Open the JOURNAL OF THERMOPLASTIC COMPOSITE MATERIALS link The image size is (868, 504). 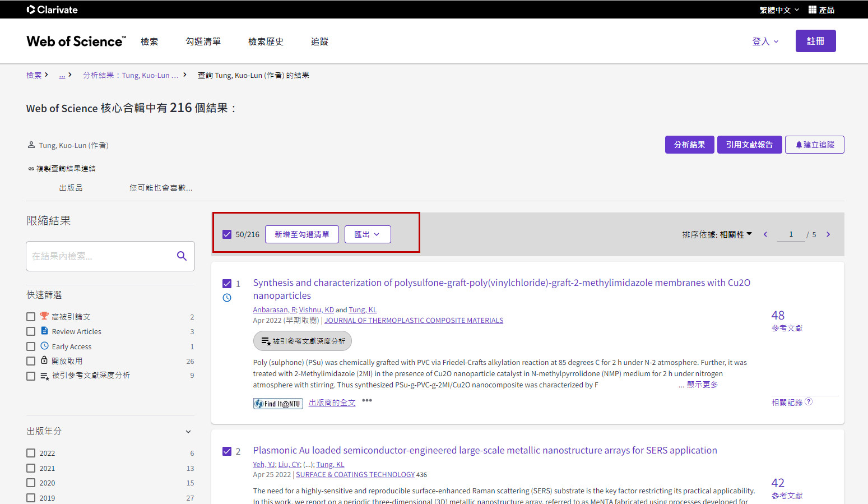[414, 321]
